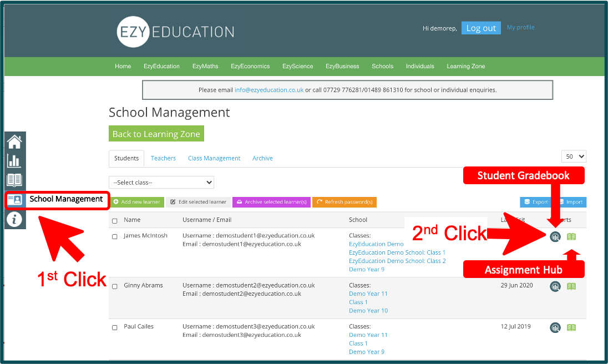Select the Paul Cailes row checkbox

(115, 327)
